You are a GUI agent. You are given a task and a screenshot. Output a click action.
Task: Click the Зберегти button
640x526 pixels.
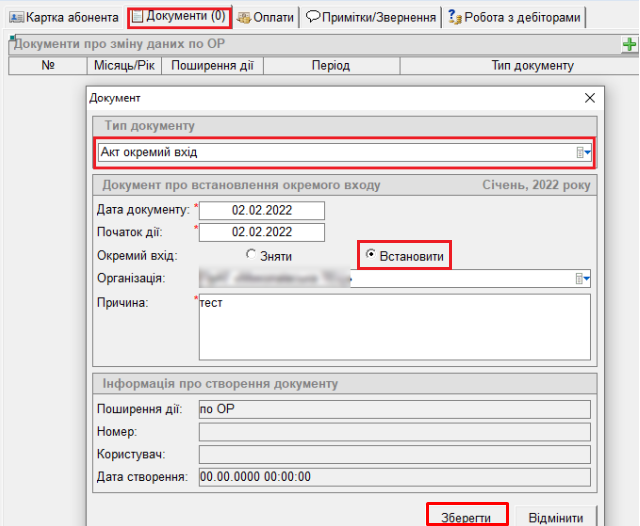coord(468,516)
